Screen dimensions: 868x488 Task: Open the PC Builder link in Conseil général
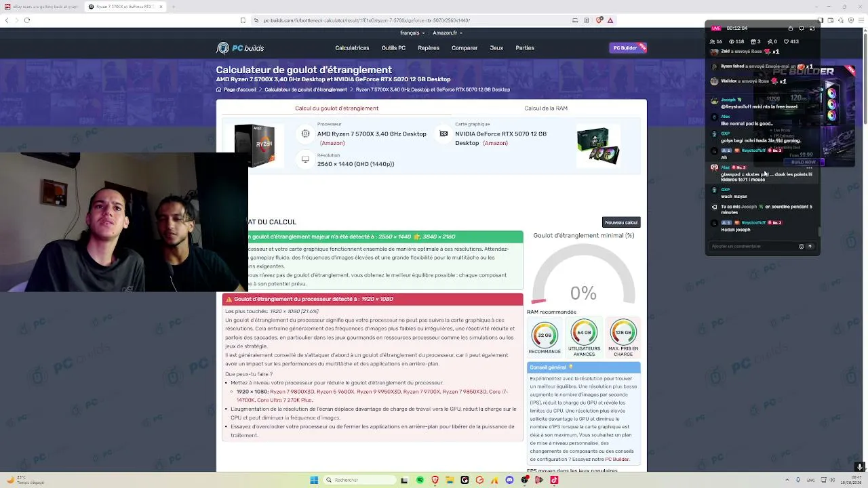pyautogui.click(x=616, y=460)
